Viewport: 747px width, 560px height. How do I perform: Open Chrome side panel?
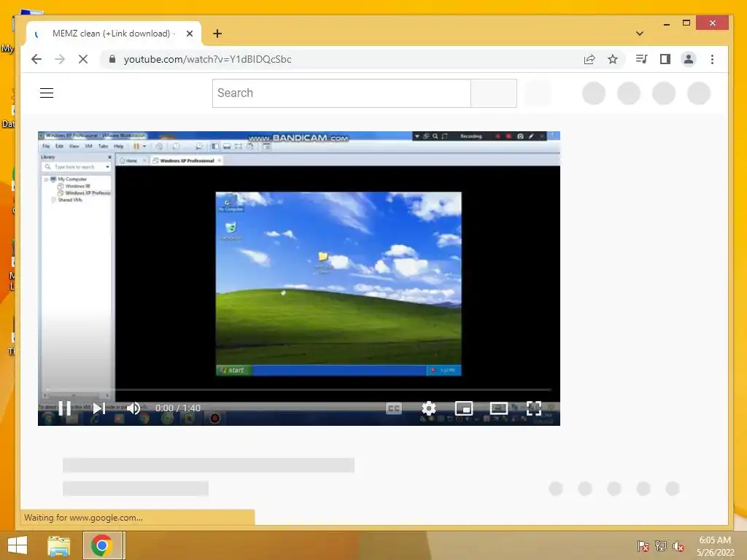click(x=665, y=59)
